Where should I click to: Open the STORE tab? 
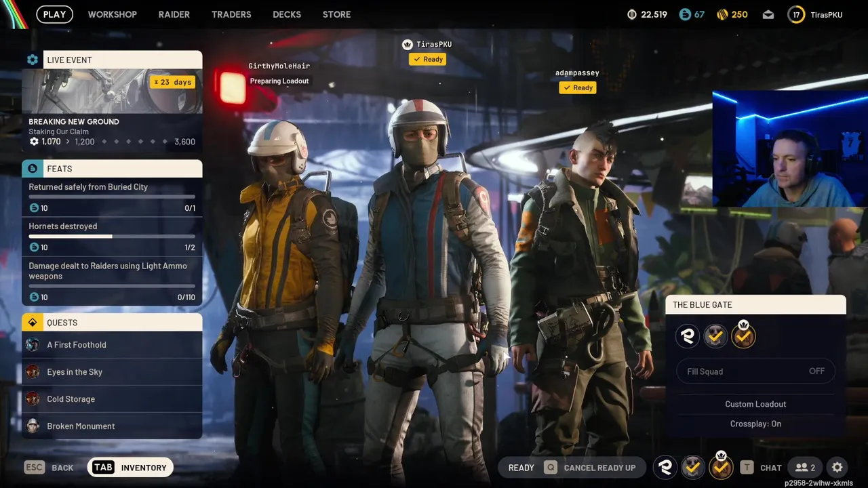(336, 14)
